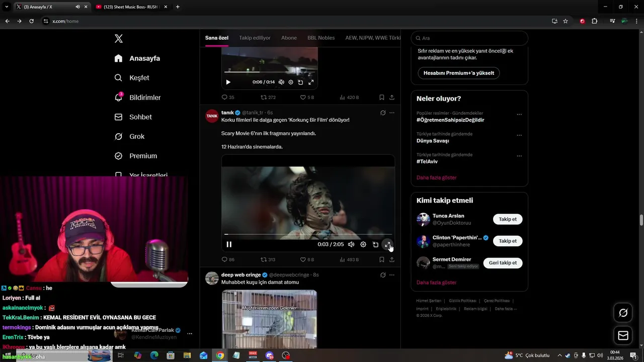Repost the post with 272 reposts
The width and height of the screenshot is (644, 362).
click(x=268, y=98)
